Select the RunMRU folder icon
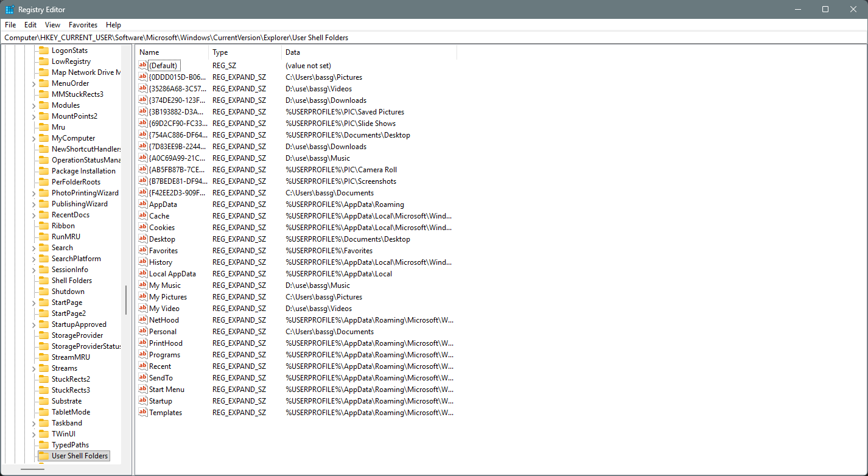Screen dimensions: 868x476 [44, 237]
